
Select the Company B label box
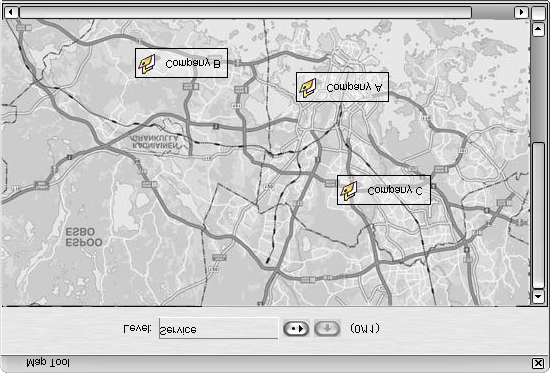(181, 63)
